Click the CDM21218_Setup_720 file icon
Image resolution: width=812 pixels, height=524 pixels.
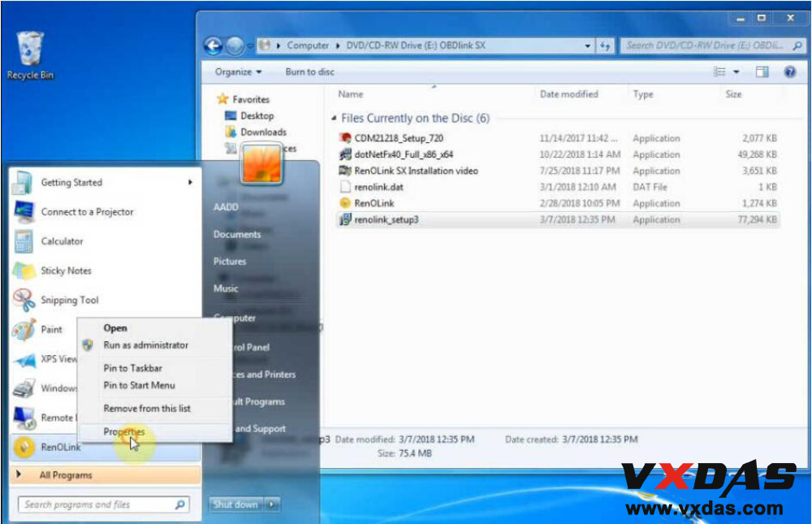pyautogui.click(x=345, y=138)
